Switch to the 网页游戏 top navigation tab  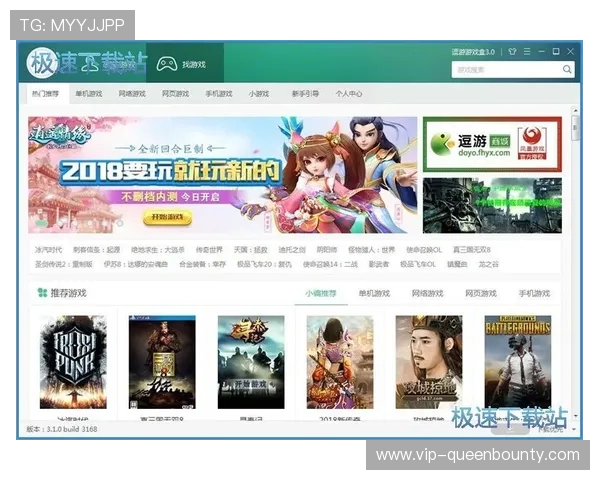pos(175,94)
